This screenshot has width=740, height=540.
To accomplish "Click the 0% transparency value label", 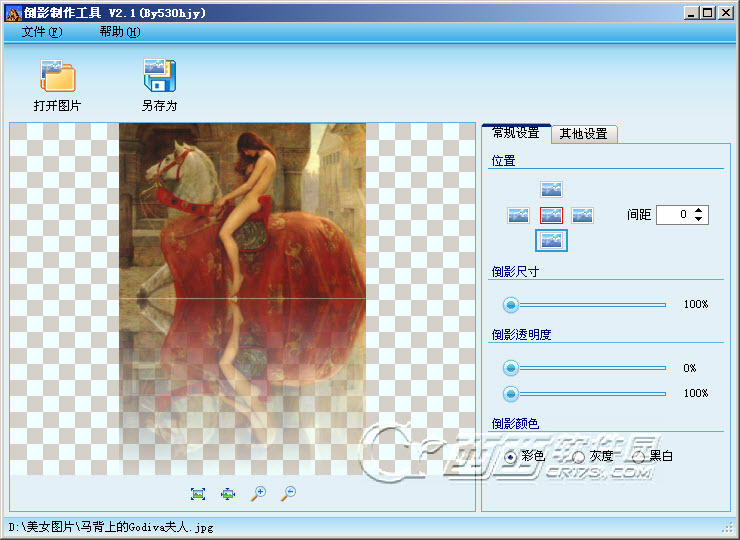I will (690, 368).
